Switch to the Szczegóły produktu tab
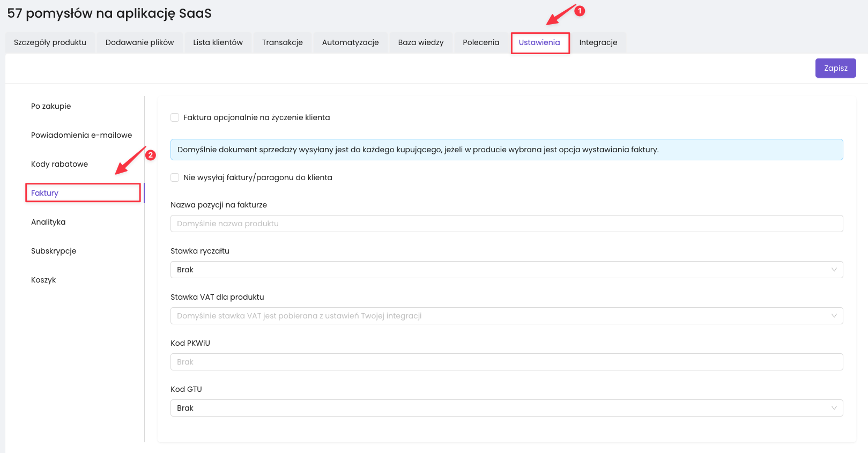Screen dimensions: 868x453 coord(50,42)
